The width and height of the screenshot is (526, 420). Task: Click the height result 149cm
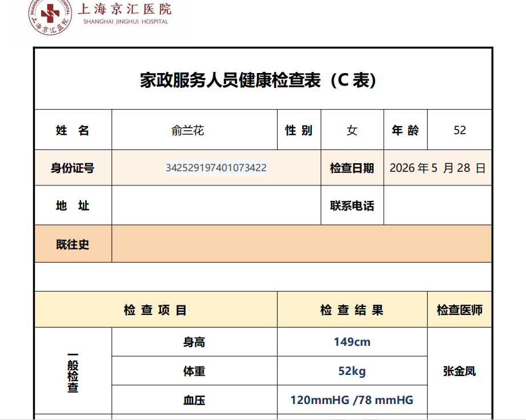point(352,342)
